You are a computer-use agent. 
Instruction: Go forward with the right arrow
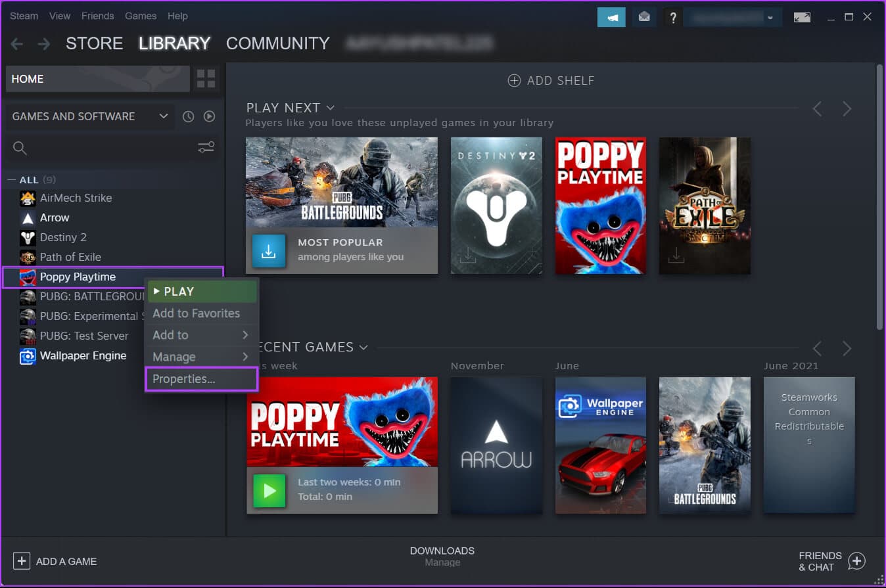(x=44, y=44)
